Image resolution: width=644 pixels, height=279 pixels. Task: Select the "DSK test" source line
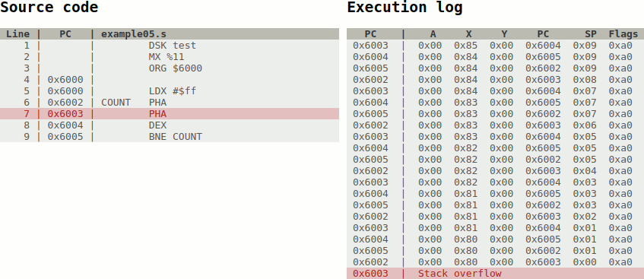pyautogui.click(x=173, y=45)
